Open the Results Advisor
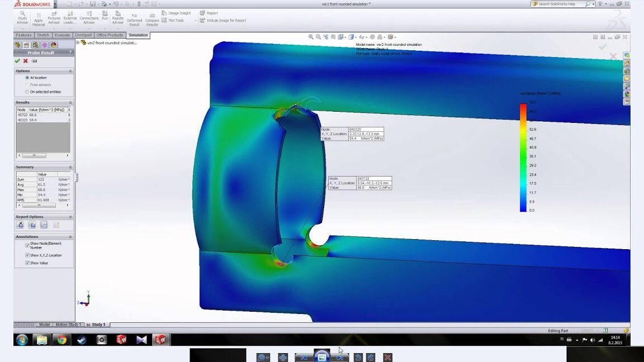Screen dimensions: 644x362 tap(118, 18)
